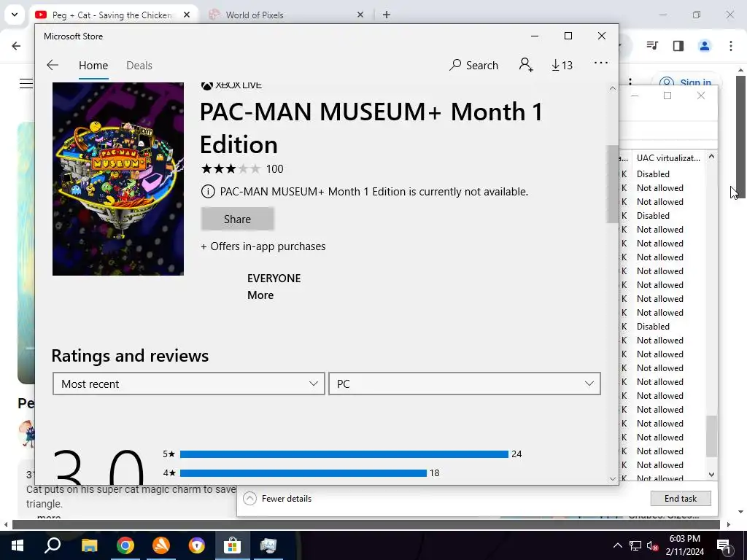Open the PC platform filter dropdown
Viewport: 747px width, 560px height.
click(465, 384)
